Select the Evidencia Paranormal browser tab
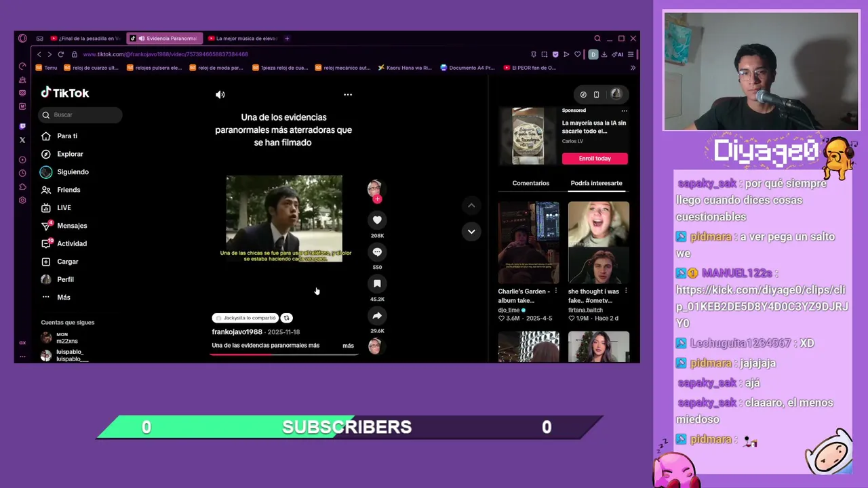The image size is (868, 488). coord(165,39)
